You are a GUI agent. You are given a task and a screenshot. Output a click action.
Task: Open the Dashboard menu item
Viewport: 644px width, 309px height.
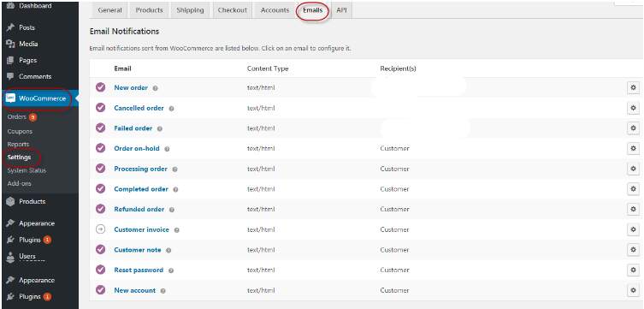tap(35, 6)
